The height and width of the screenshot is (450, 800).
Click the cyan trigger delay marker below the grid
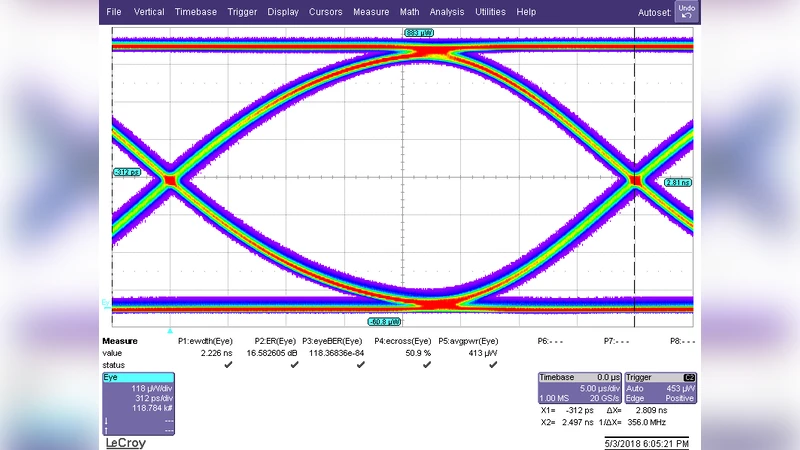pyautogui.click(x=170, y=330)
